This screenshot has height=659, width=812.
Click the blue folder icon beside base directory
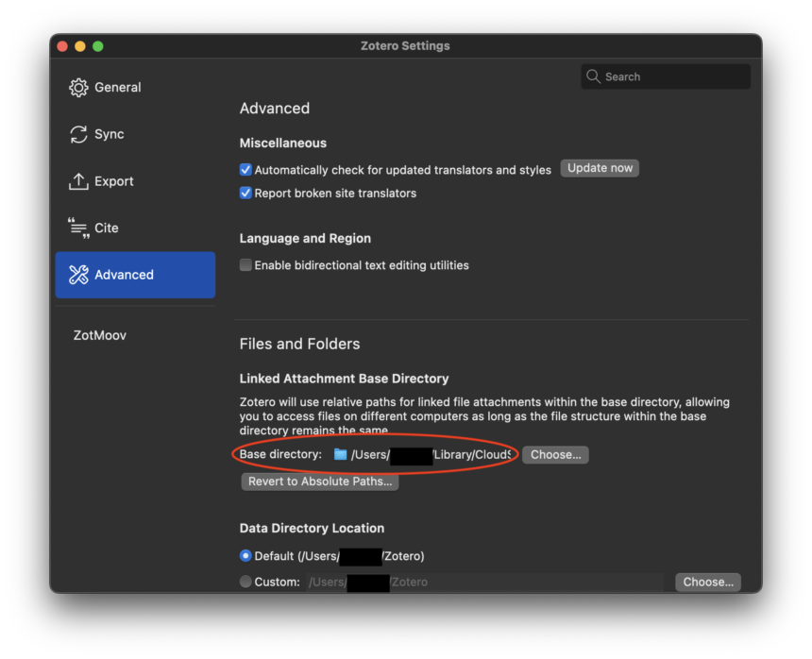click(x=341, y=454)
